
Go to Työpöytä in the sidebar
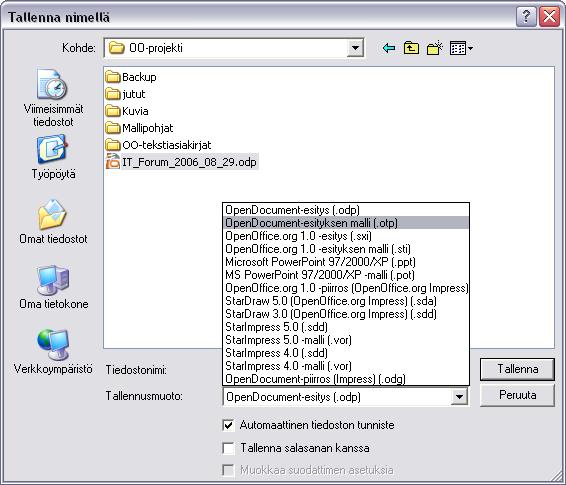53,157
